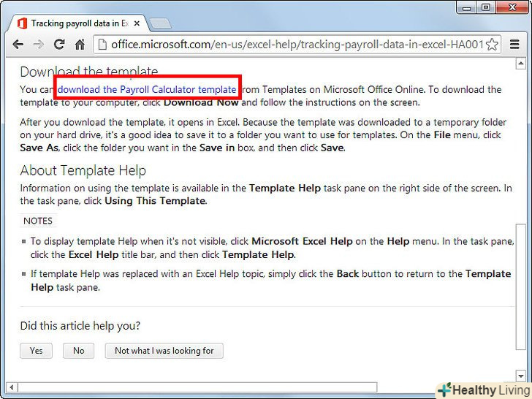Image resolution: width=532 pixels, height=399 pixels.
Task: Close the browser window
Action: pos(512,7)
